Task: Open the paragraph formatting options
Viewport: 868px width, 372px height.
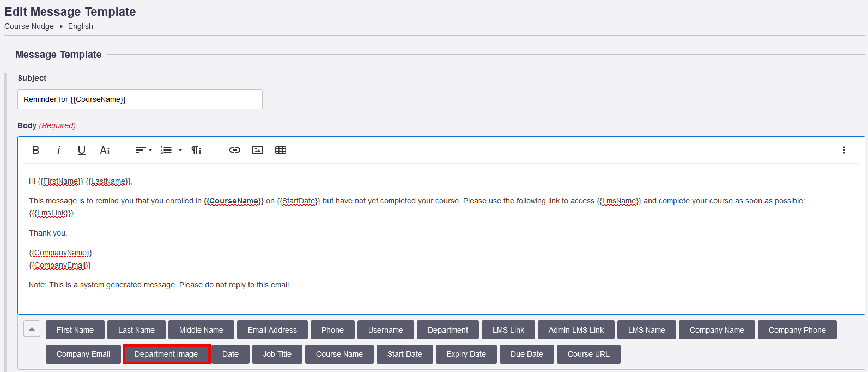Action: coord(196,150)
